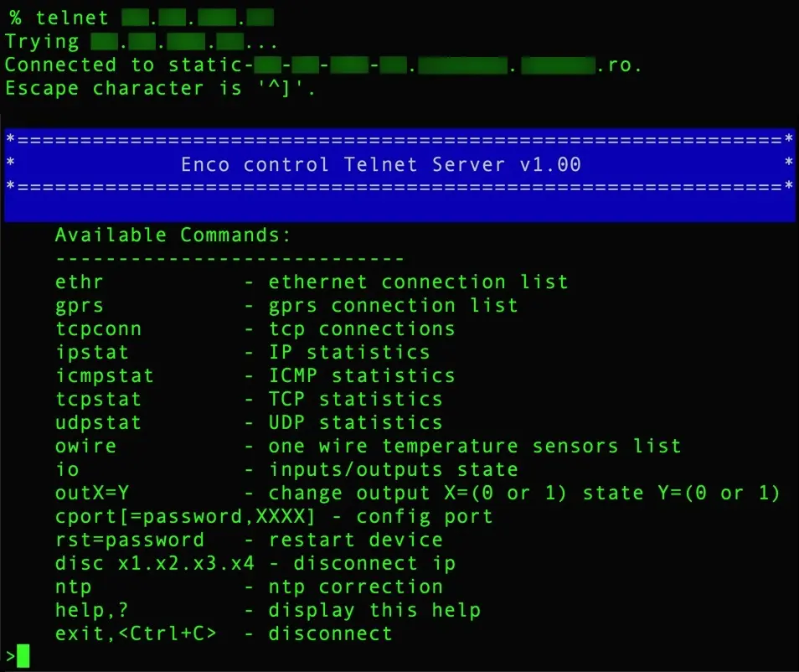Click the 'ipstat' command text
799x672 pixels.
click(x=92, y=353)
